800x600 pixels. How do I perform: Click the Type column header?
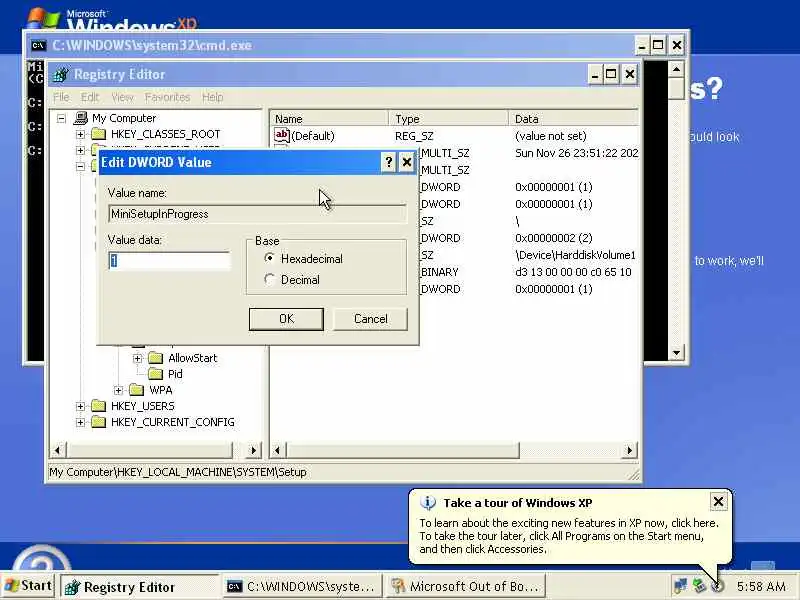pyautogui.click(x=448, y=118)
